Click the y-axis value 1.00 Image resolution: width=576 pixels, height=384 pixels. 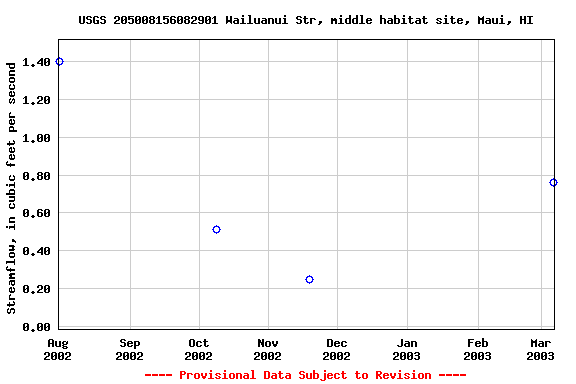tap(36, 138)
